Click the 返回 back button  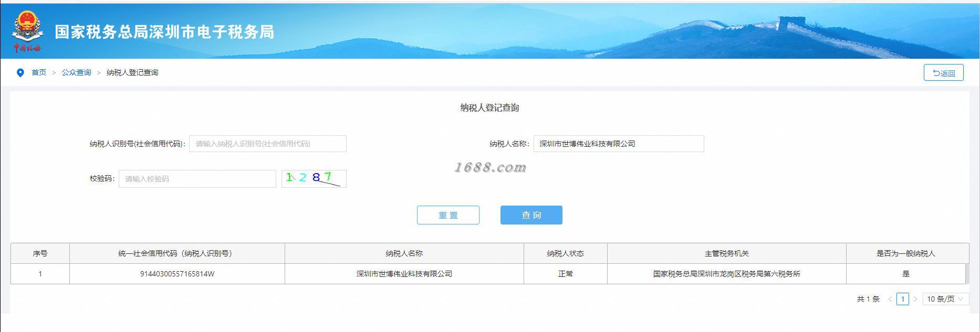tap(944, 73)
